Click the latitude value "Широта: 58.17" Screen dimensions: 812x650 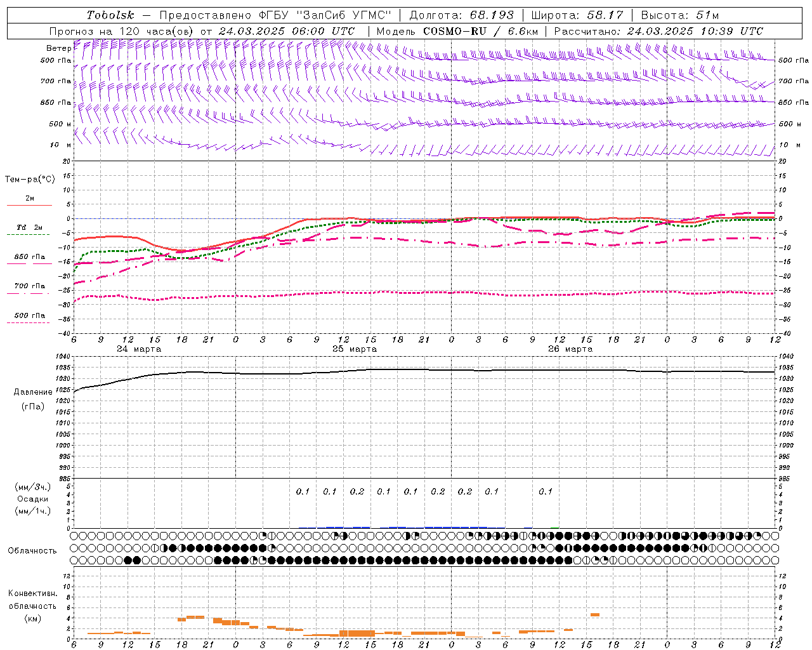577,15
